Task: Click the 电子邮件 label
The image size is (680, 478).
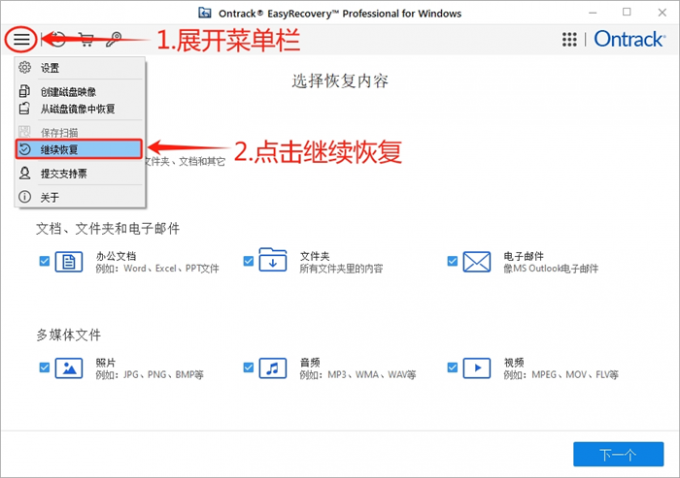Action: point(523,256)
